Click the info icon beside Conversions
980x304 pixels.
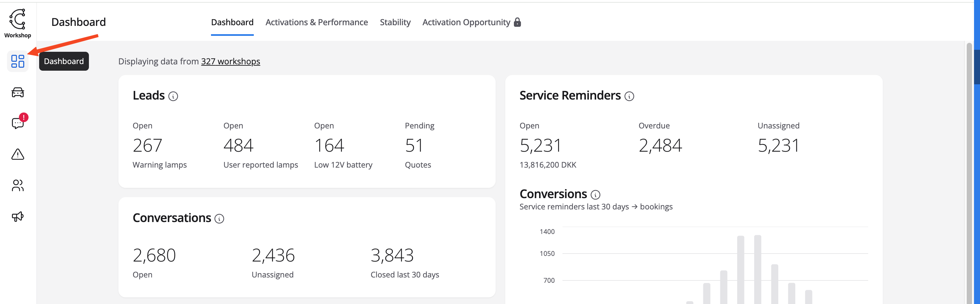tap(595, 195)
